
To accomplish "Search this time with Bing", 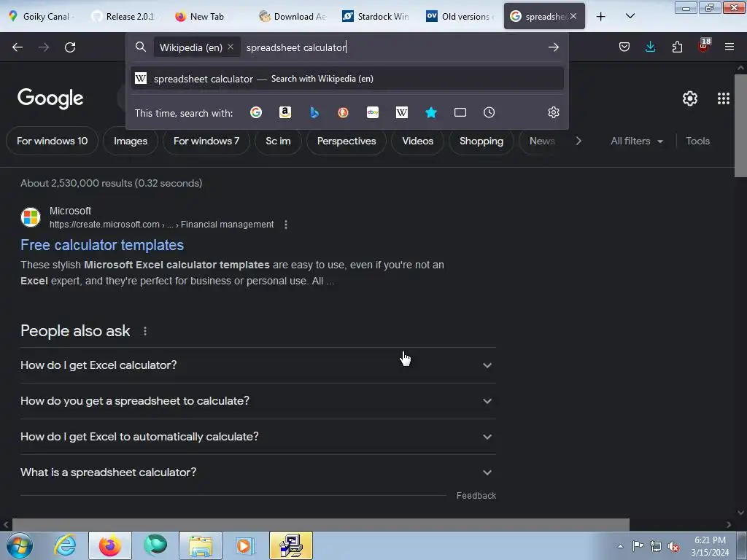I will coord(314,112).
